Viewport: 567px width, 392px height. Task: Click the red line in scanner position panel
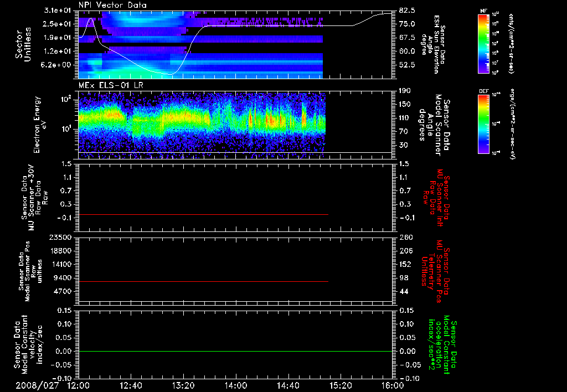pyautogui.click(x=204, y=281)
